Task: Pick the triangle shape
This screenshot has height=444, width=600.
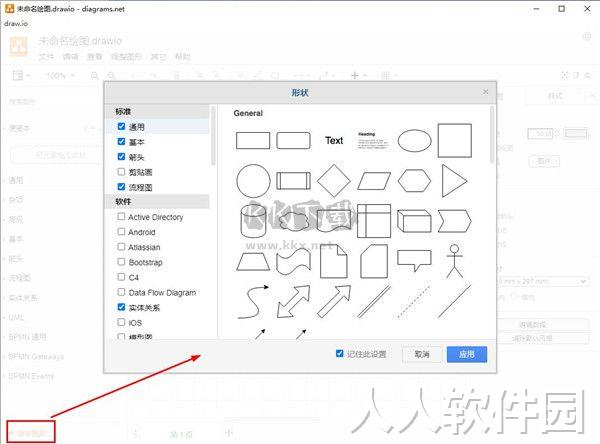Action: point(454,181)
